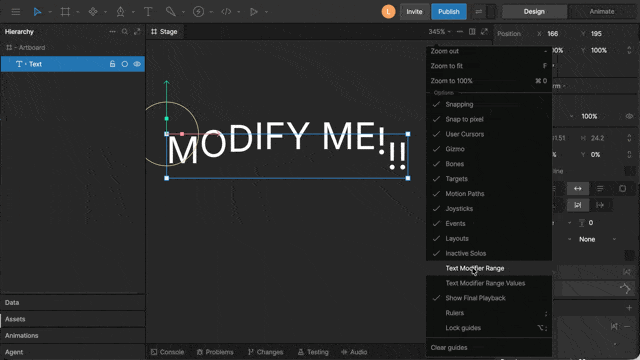Viewport: 640px width, 360px height.
Task: Click the Publish button
Action: 449,11
